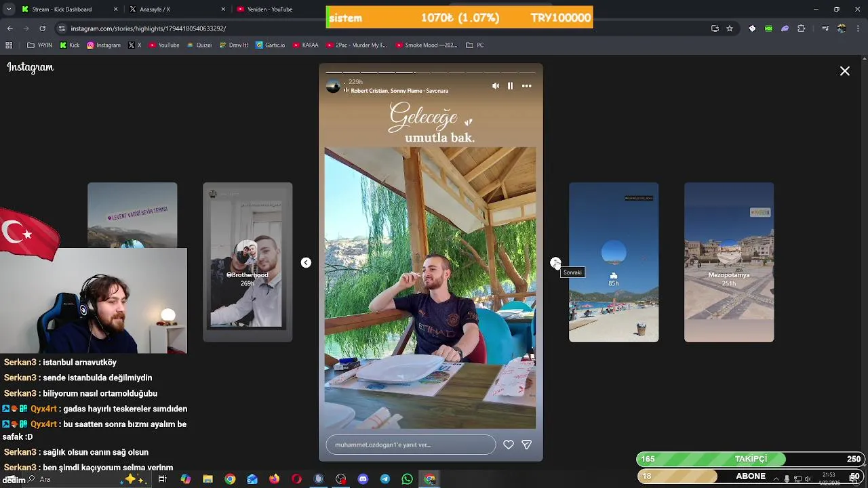The height and width of the screenshot is (488, 868).
Task: Open the Draw It! bookmark
Action: pos(234,45)
